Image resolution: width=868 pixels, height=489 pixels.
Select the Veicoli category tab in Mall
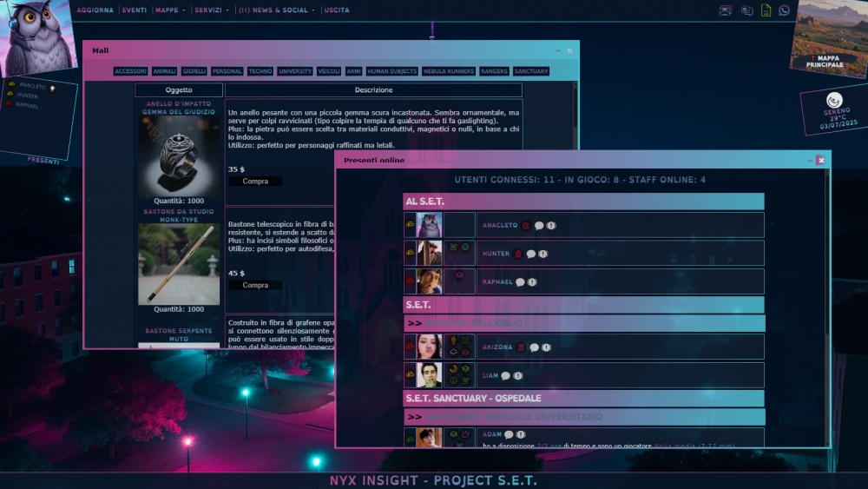(x=329, y=71)
